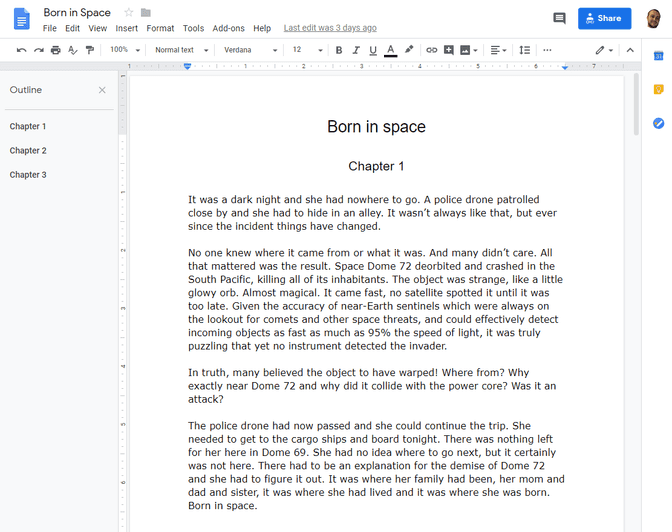Open the insert image dropdown
The image size is (672, 532).
(469, 50)
